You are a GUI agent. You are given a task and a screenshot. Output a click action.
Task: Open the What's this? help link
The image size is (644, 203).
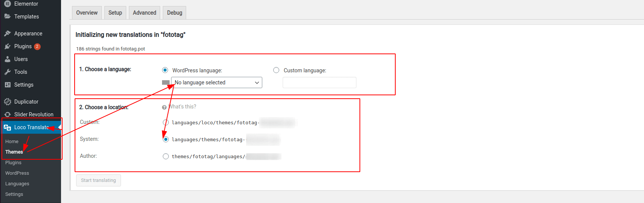click(x=182, y=107)
